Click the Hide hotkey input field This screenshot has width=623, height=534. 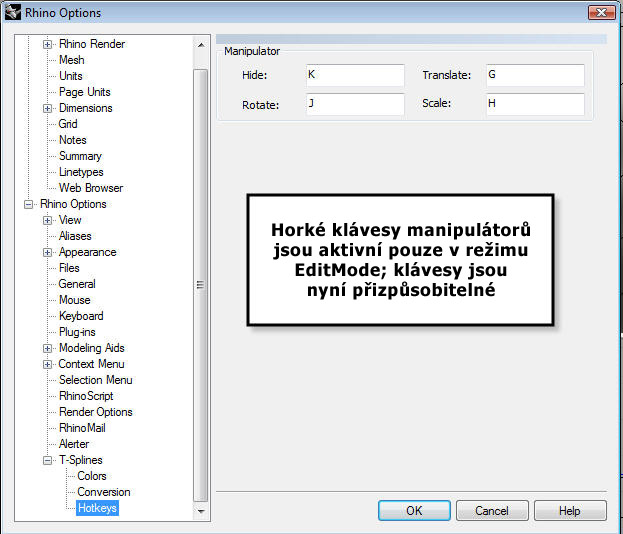pyautogui.click(x=354, y=76)
